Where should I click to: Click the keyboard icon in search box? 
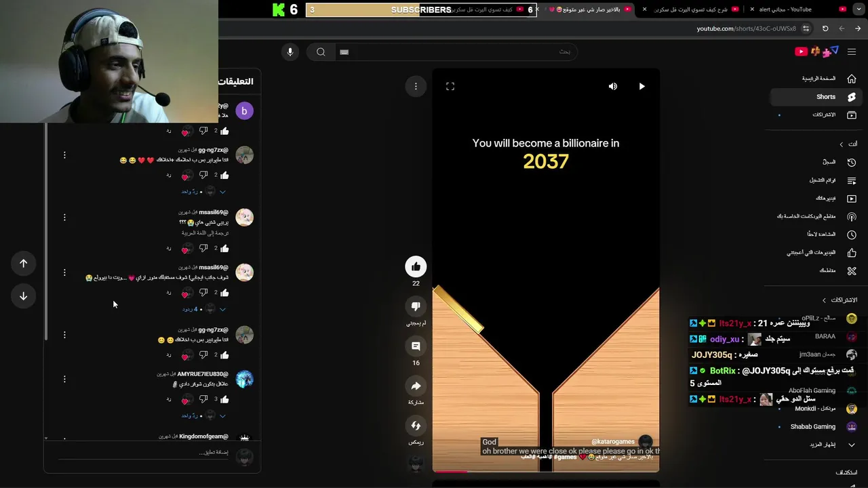click(x=344, y=52)
